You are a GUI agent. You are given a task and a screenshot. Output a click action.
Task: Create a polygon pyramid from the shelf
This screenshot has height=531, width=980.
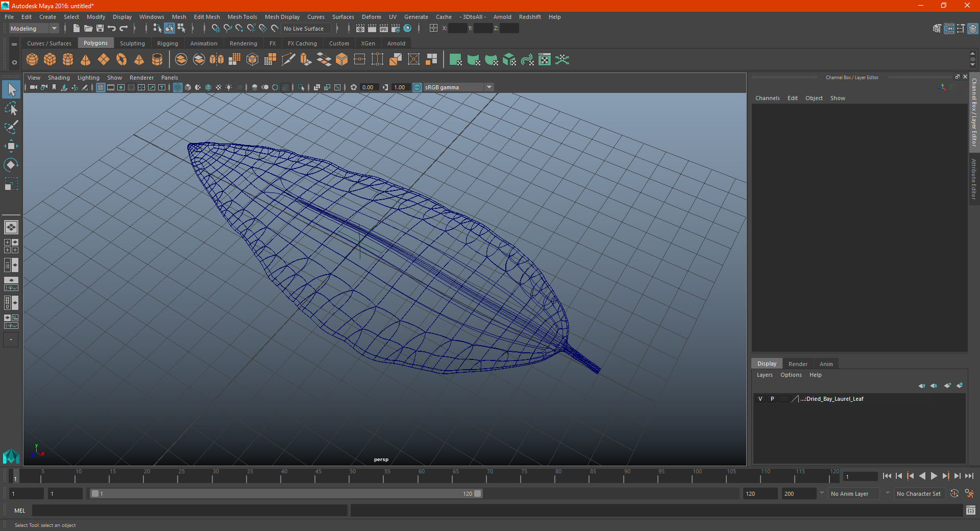tap(139, 60)
